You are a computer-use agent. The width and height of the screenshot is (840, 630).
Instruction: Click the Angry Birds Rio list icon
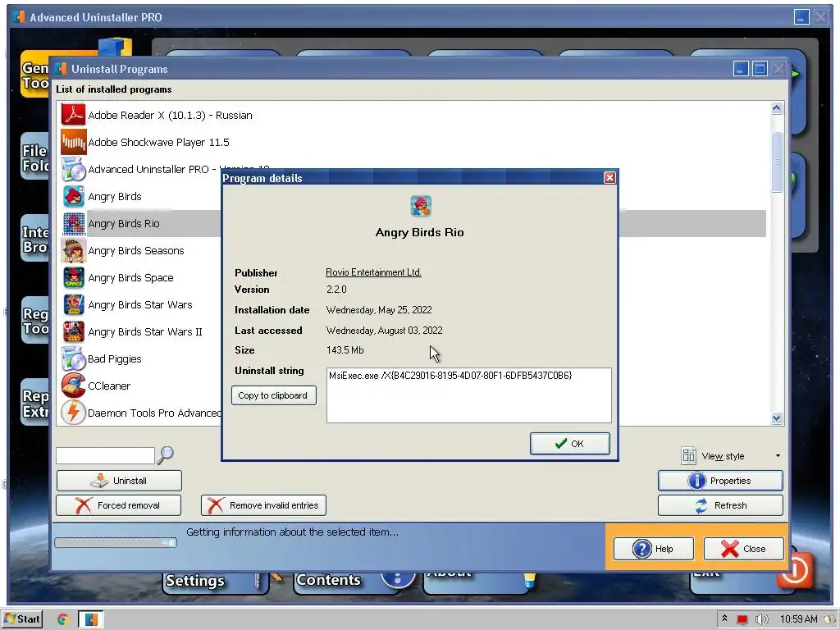pyautogui.click(x=73, y=223)
